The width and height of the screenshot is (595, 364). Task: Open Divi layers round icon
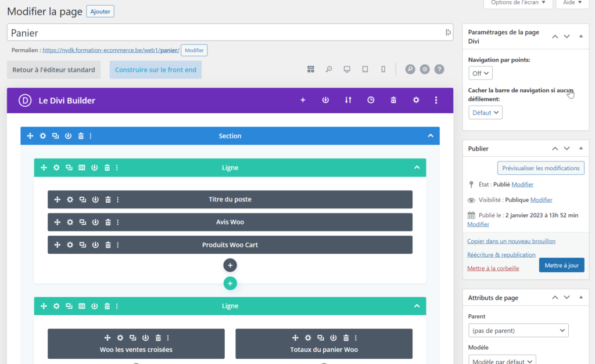(425, 70)
